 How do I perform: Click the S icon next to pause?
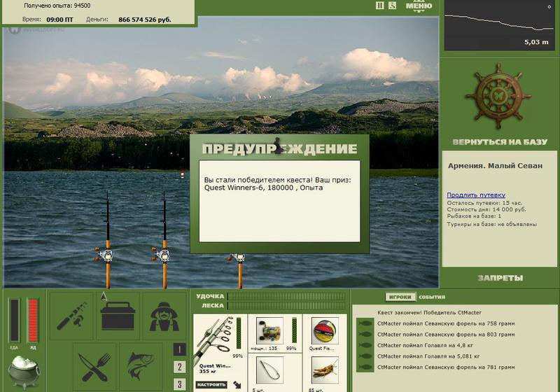coord(392,6)
